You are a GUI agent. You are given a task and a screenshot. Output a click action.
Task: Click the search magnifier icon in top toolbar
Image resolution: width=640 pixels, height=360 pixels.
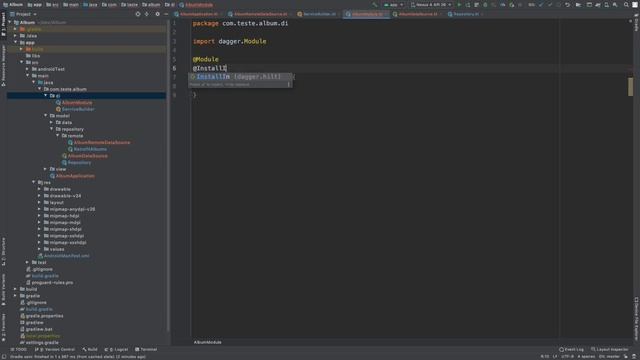coord(626,5)
